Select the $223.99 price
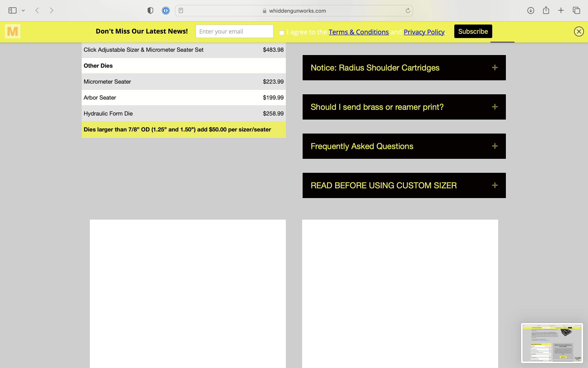588x368 pixels. pyautogui.click(x=273, y=82)
